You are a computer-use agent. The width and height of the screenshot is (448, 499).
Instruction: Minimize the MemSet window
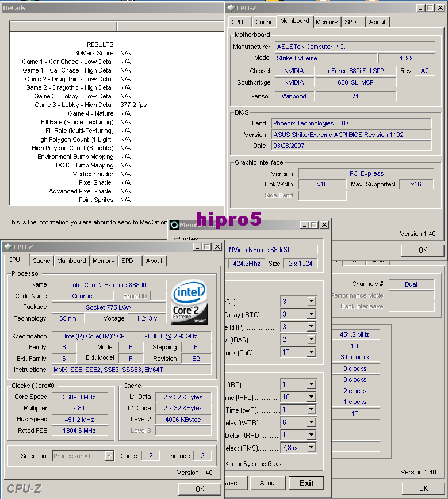pyautogui.click(x=304, y=225)
